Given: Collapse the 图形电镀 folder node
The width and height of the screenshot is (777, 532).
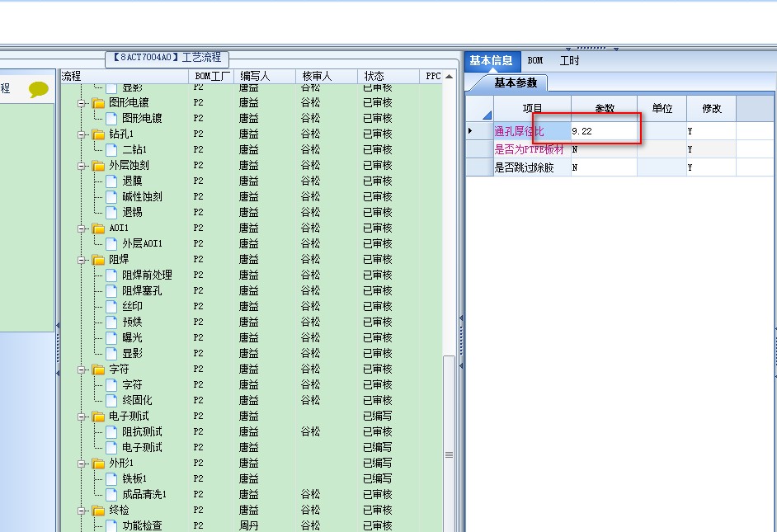Looking at the screenshot, I should (x=82, y=104).
